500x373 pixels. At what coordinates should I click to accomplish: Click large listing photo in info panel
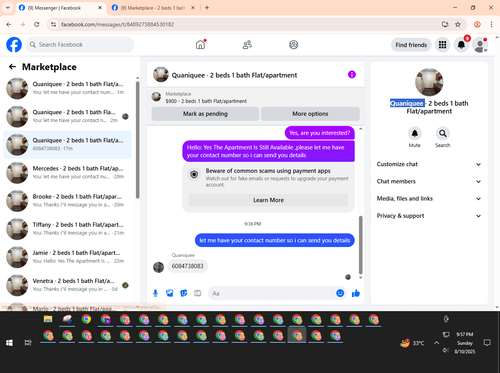coord(429,82)
